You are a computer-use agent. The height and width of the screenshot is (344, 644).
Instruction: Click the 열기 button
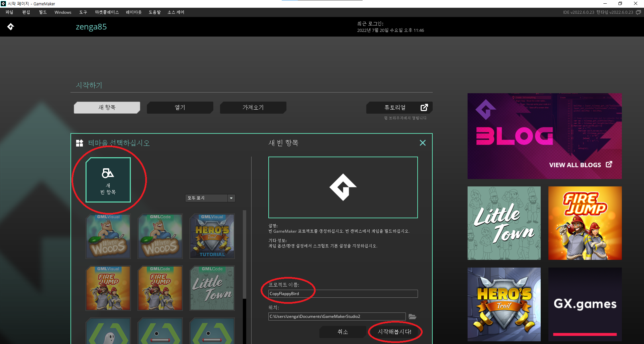coord(180,108)
